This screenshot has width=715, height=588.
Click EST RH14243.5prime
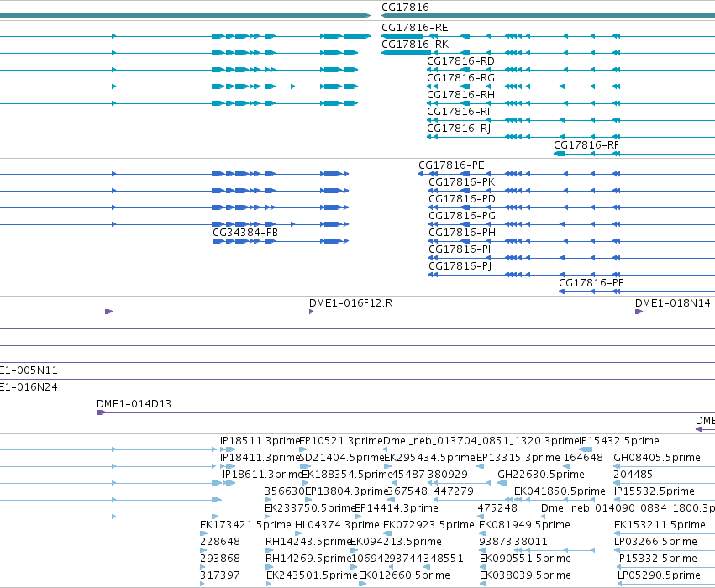click(308, 543)
